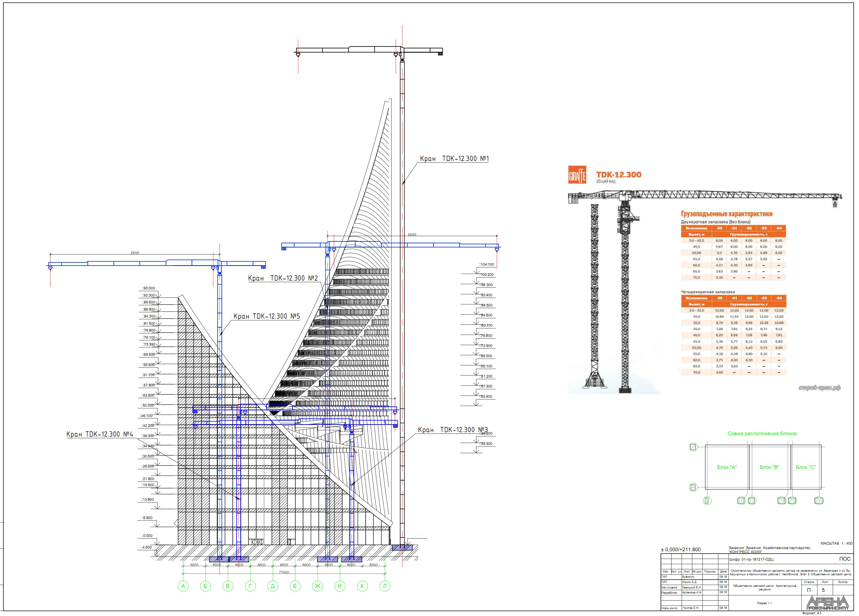Viewport: 859px width, 616px height.
Task: Click the ARENA institute logo in title block
Action: tap(827, 602)
